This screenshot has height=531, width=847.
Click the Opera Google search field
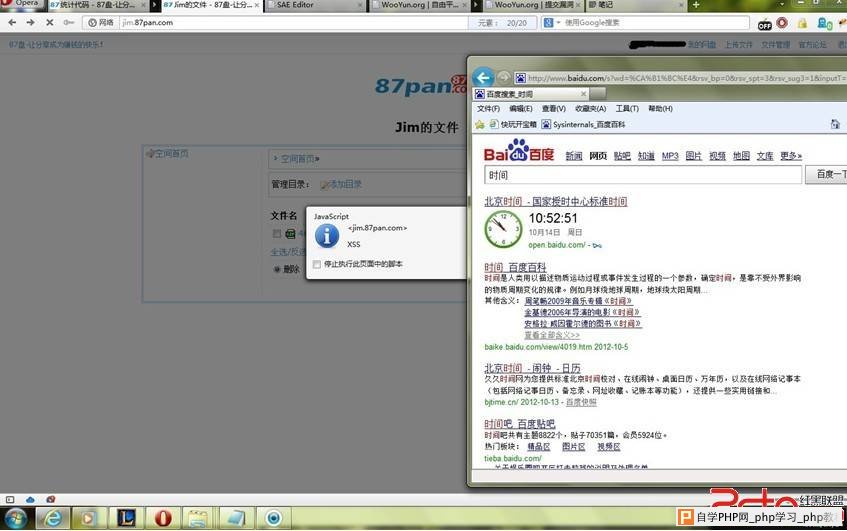655,23
